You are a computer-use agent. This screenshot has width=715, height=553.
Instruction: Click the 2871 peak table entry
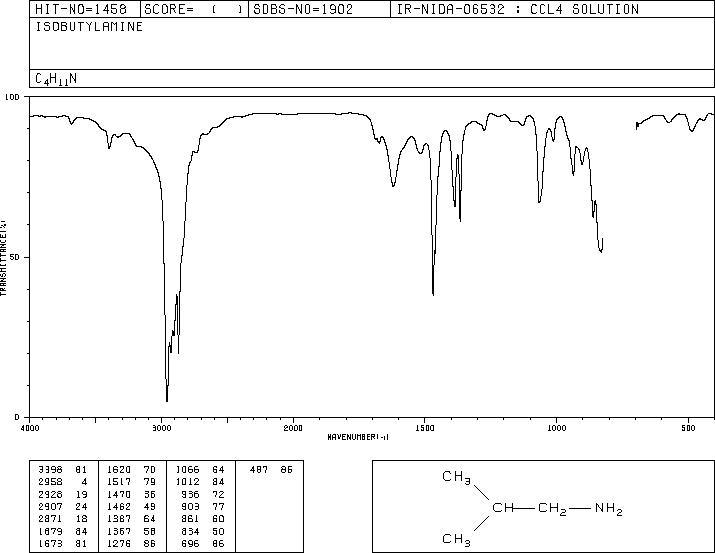click(x=62, y=519)
